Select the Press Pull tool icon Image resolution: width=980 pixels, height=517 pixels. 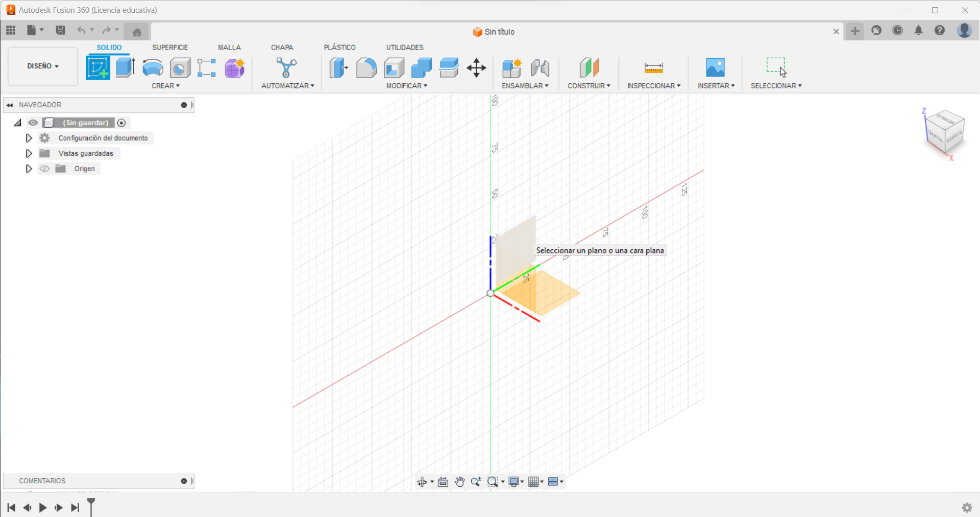click(x=338, y=68)
